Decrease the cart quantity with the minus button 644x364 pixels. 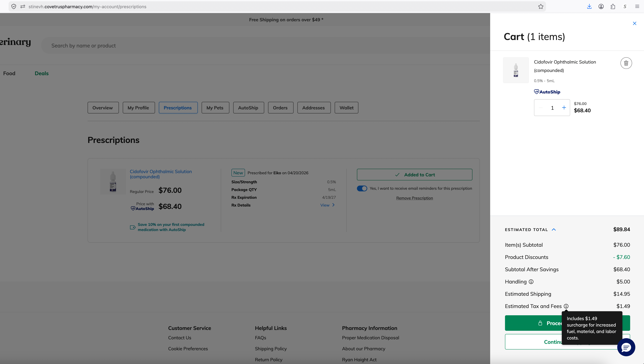pyautogui.click(x=541, y=108)
